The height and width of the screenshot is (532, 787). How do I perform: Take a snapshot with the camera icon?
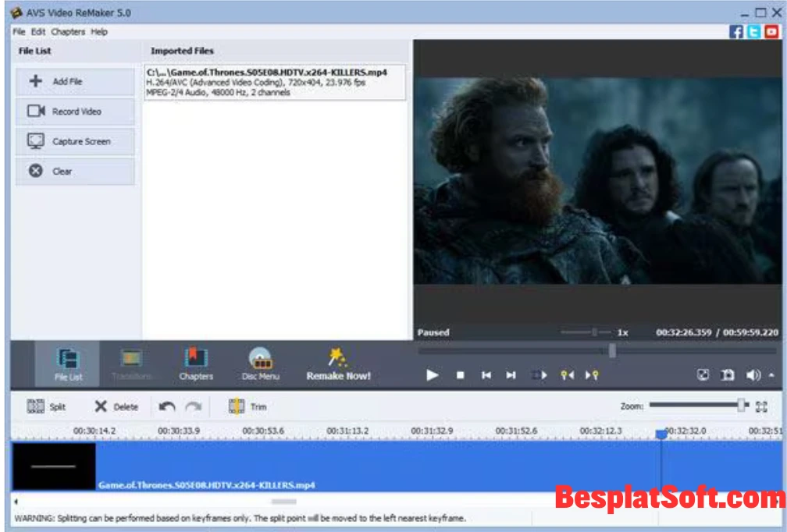click(728, 375)
